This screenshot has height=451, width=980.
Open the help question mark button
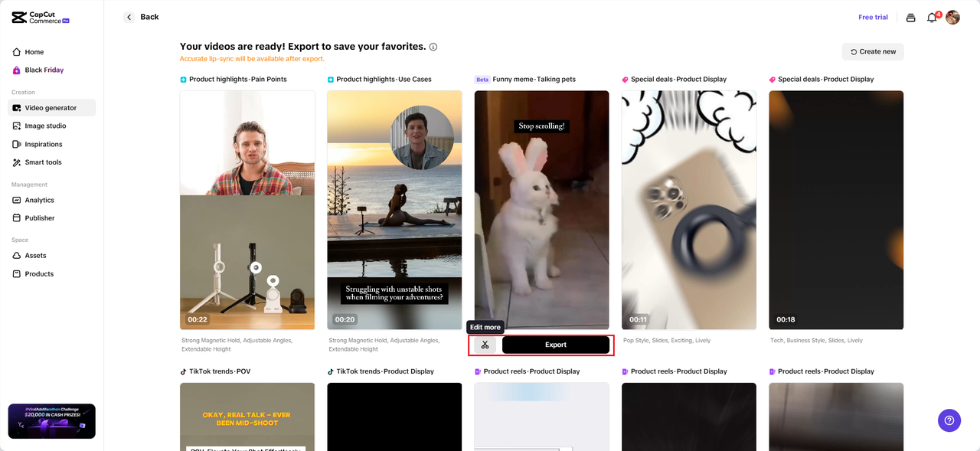pos(949,420)
